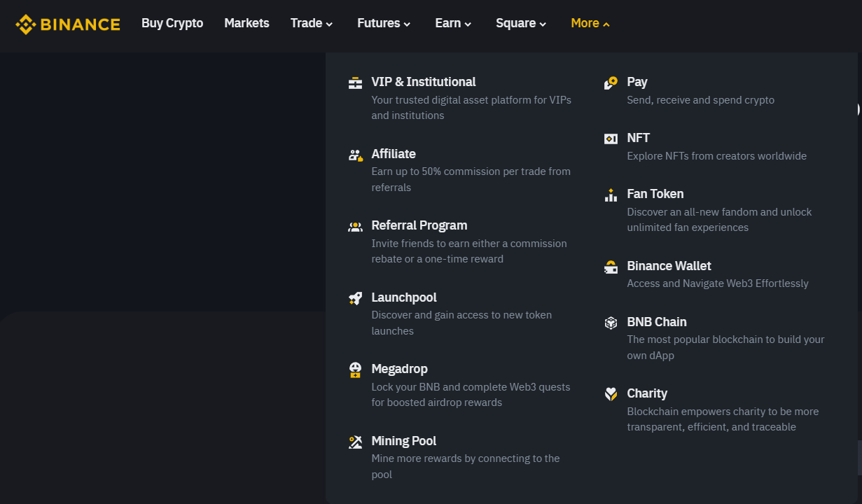
Task: Click the Referral Program group icon
Action: [x=355, y=227]
